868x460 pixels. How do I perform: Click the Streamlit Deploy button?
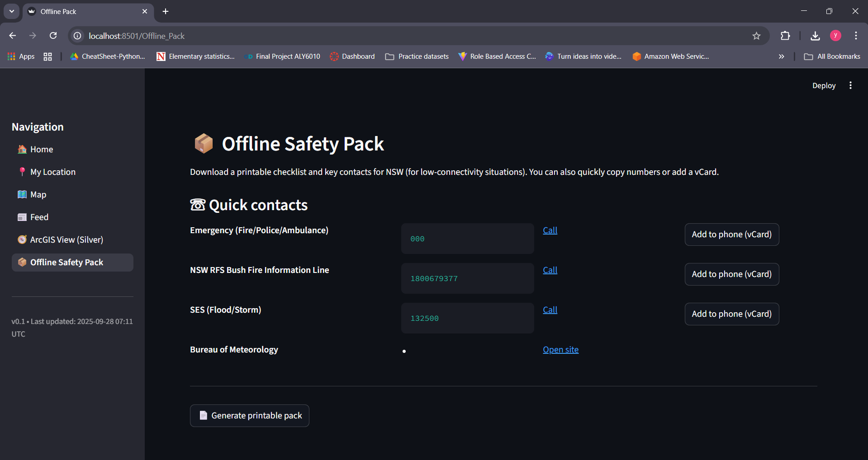pos(824,85)
